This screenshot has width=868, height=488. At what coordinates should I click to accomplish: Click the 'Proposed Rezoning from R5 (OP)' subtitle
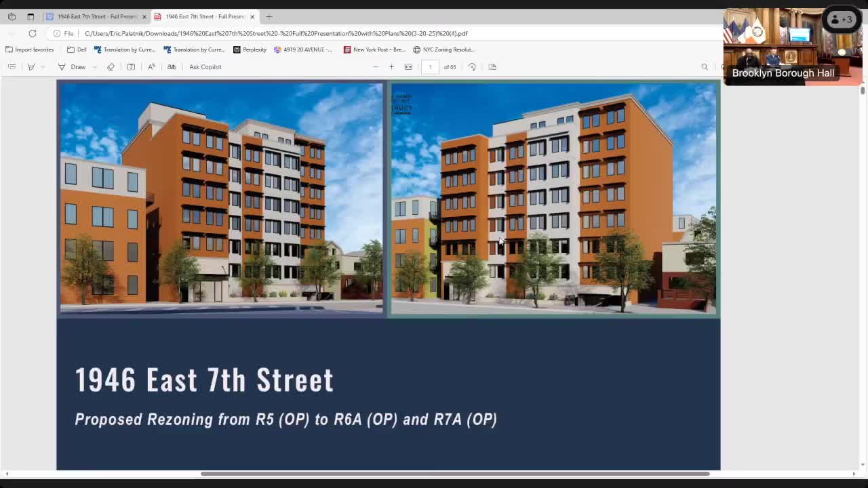(286, 420)
